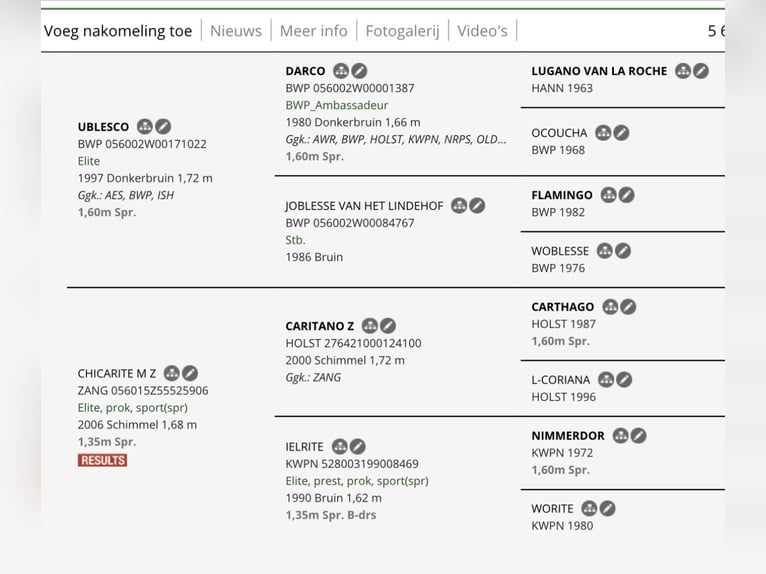Open the Fotogalerij tab
This screenshot has height=574, width=766.
click(x=403, y=31)
